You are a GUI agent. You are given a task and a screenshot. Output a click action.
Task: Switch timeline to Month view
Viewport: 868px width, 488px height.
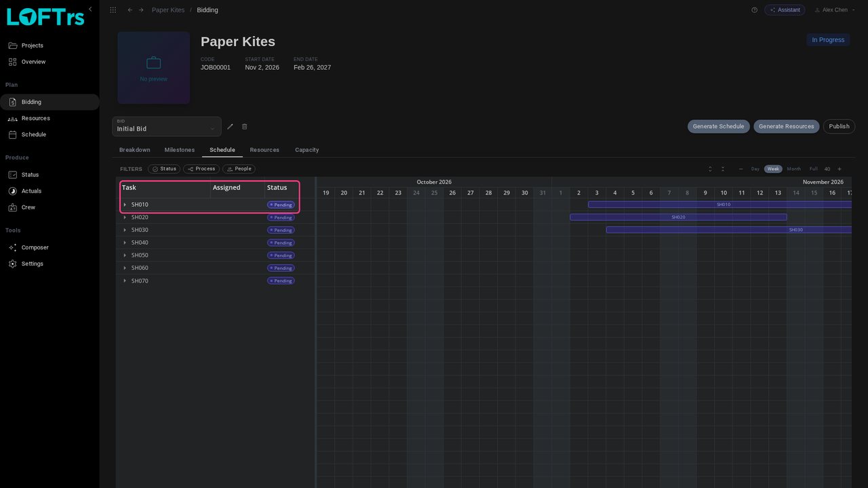click(x=793, y=169)
